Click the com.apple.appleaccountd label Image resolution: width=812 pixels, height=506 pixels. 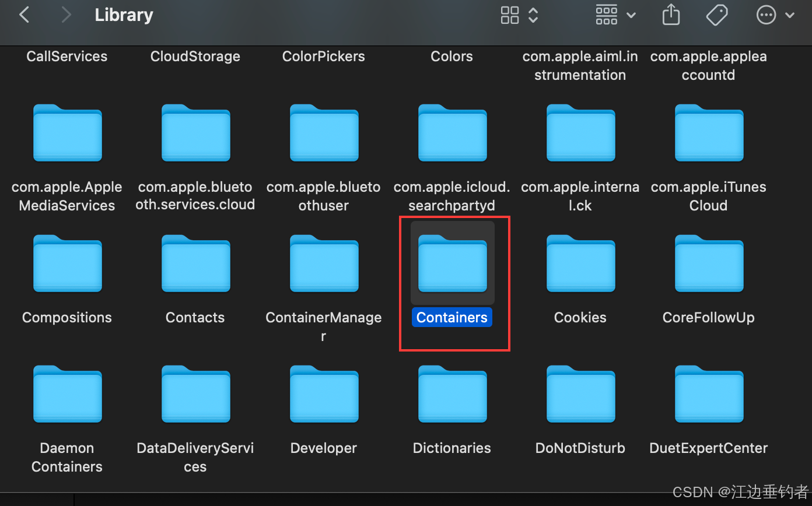[x=709, y=66]
